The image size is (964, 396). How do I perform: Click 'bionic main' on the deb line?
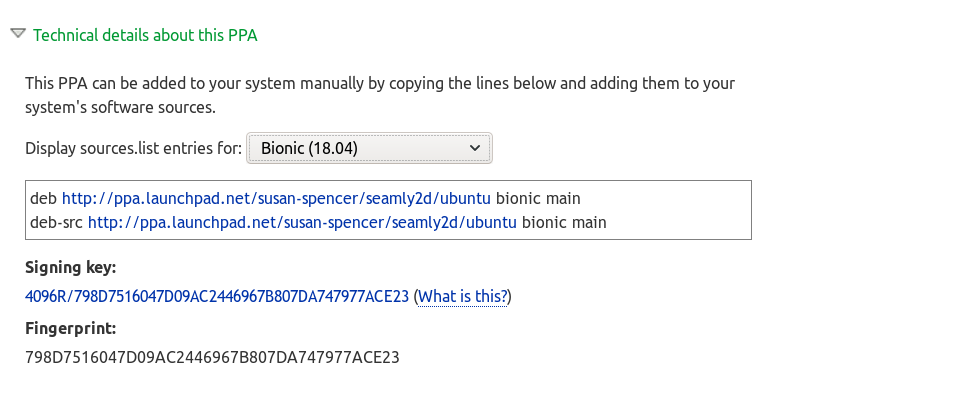[x=538, y=199]
